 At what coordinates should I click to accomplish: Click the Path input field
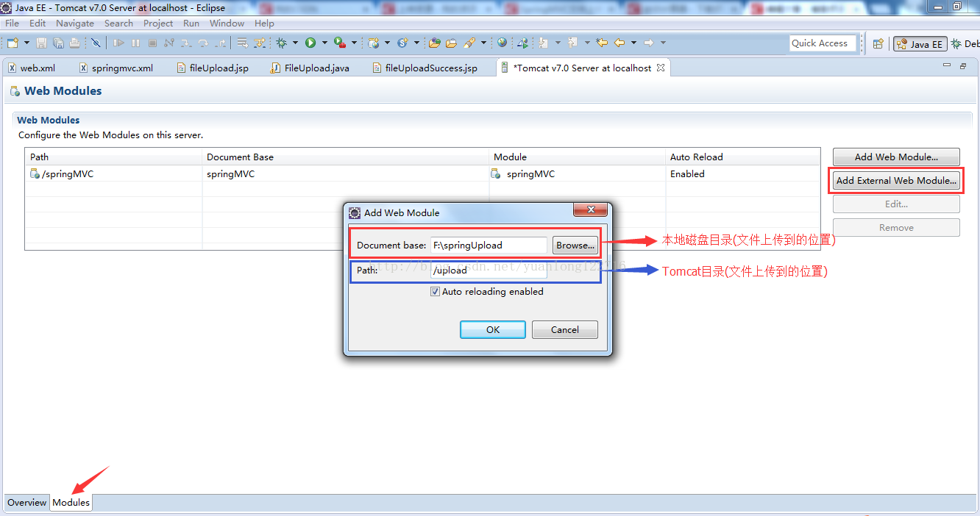coord(488,270)
